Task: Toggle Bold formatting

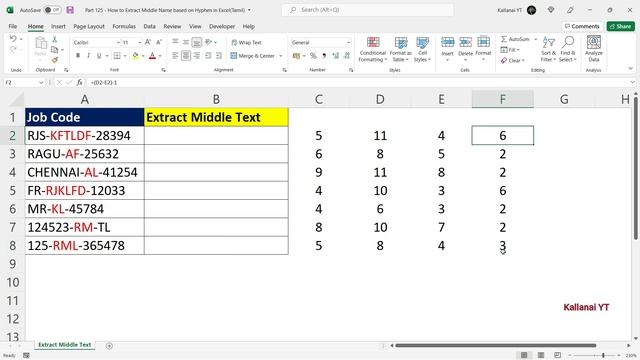Action: point(78,56)
